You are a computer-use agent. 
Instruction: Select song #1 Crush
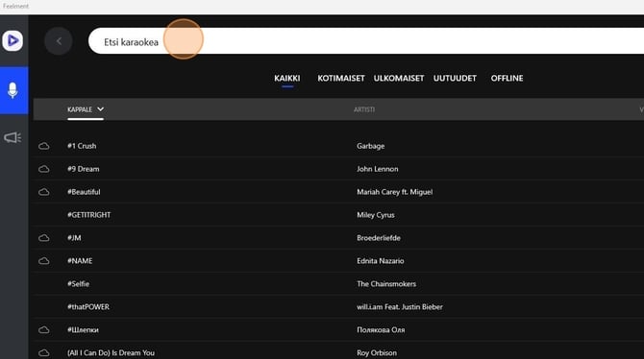click(x=82, y=146)
